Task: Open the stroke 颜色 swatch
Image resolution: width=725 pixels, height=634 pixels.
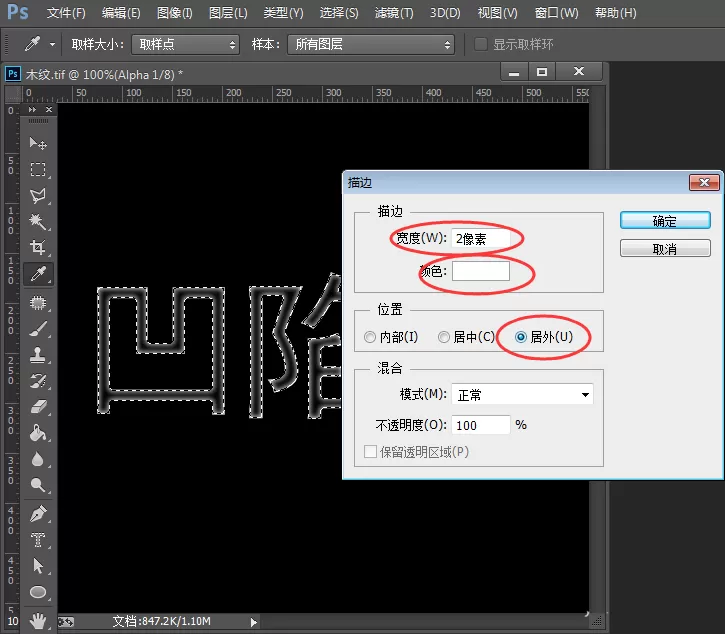Action: tap(481, 271)
